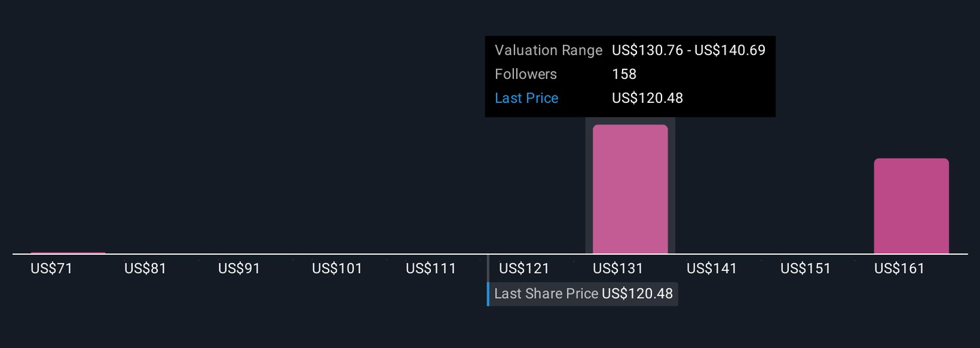Click the tiny US$71 valuation bar

(68, 253)
